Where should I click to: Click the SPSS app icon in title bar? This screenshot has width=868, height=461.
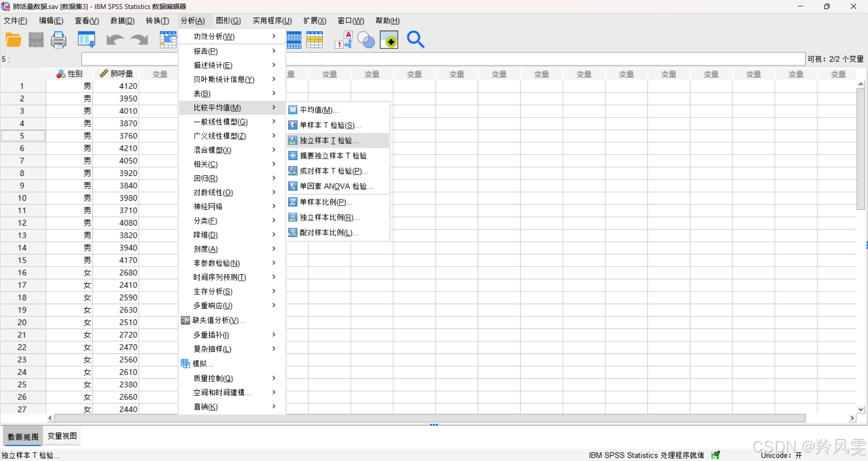pyautogui.click(x=5, y=6)
